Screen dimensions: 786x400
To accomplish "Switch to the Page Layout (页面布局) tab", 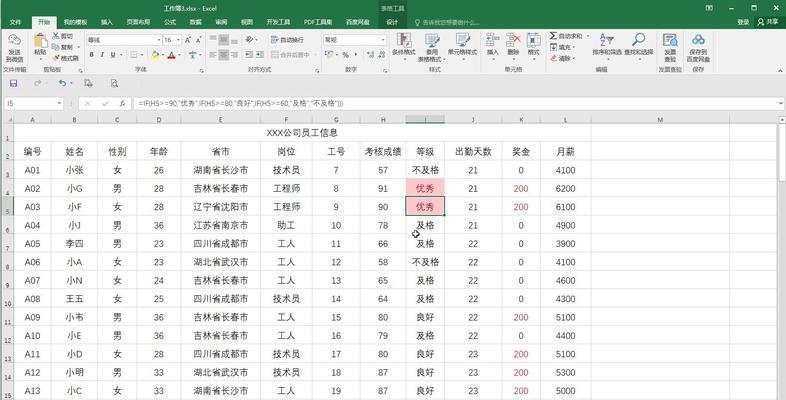I will [138, 22].
